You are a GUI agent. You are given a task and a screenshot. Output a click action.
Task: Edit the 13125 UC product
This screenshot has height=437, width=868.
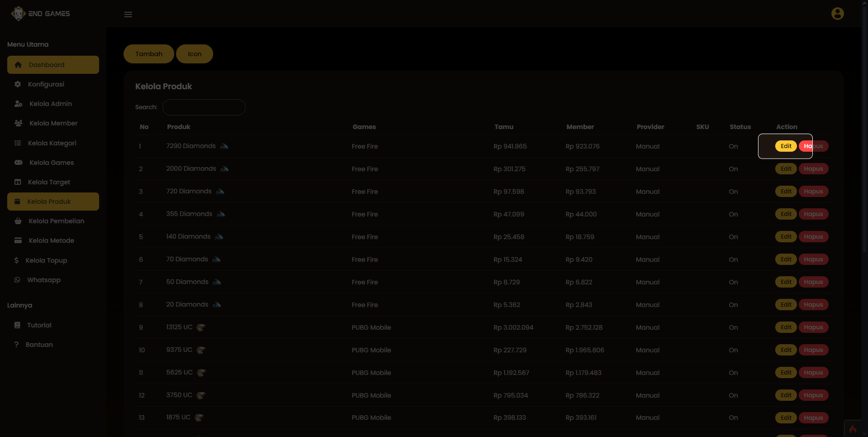click(x=786, y=327)
